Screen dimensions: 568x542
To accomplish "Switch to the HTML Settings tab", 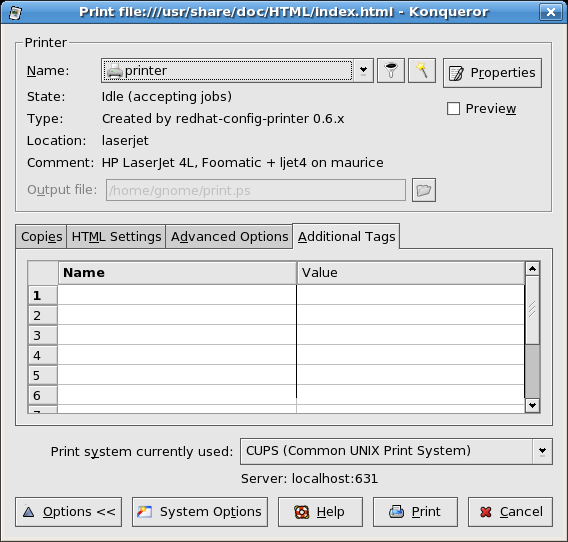I will click(116, 237).
